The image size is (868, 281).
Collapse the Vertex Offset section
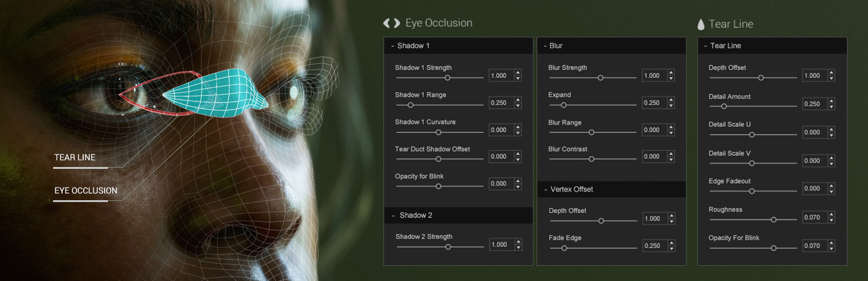pos(545,189)
